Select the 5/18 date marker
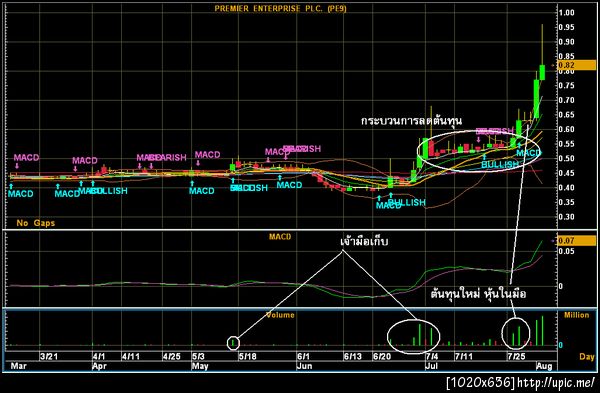The width and height of the screenshot is (600, 393). click(248, 357)
